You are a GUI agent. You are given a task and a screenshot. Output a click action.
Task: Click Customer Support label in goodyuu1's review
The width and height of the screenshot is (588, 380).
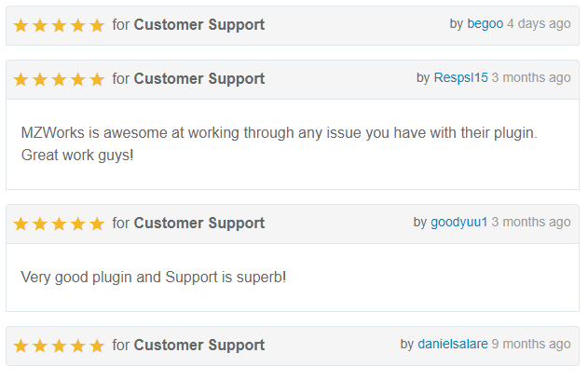199,223
